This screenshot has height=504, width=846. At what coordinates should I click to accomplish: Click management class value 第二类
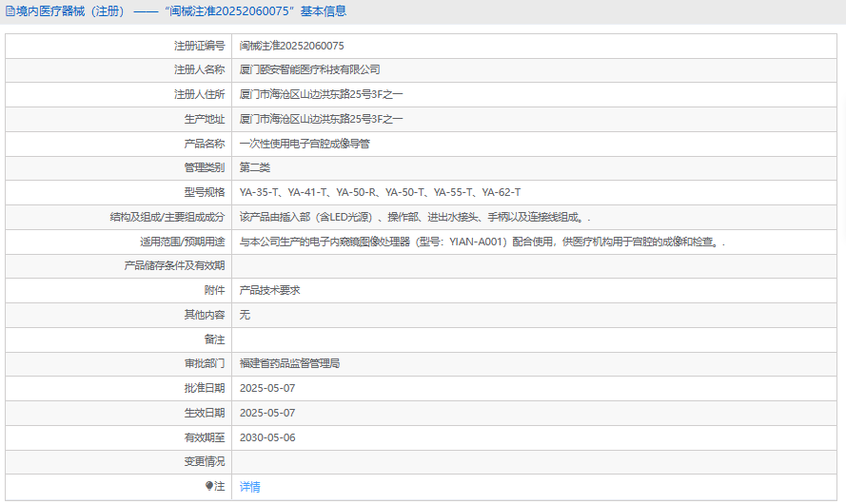[x=255, y=167]
